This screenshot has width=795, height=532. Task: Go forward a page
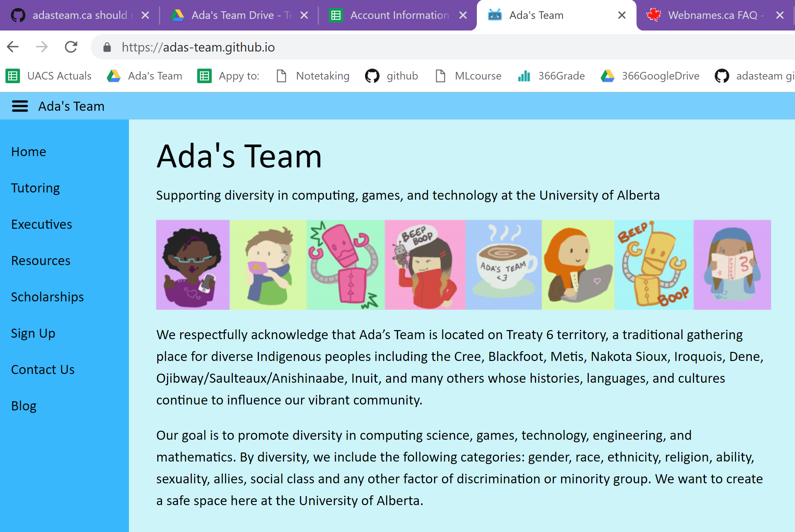tap(41, 47)
